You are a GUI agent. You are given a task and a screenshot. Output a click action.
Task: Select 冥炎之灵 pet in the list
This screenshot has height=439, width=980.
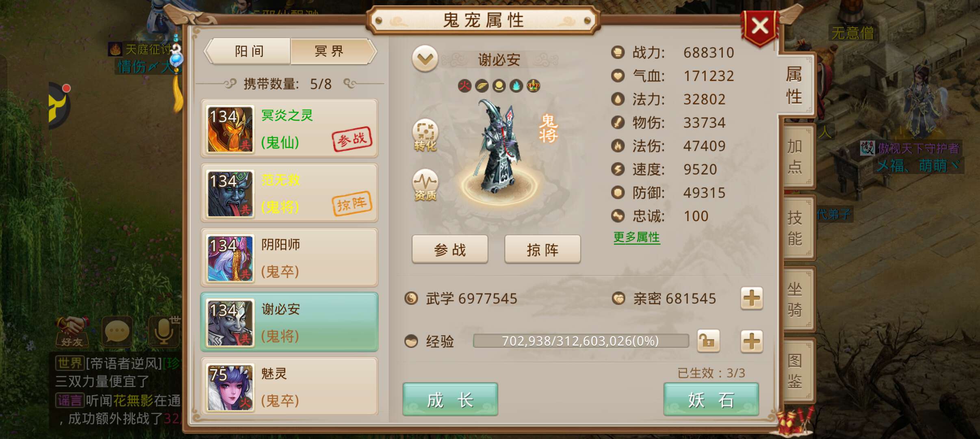click(289, 129)
